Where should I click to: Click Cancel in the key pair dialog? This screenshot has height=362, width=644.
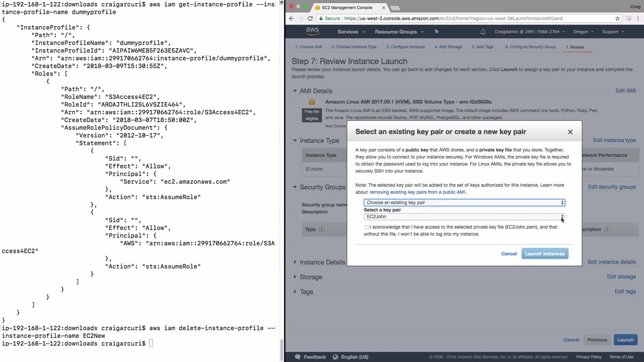point(509,254)
